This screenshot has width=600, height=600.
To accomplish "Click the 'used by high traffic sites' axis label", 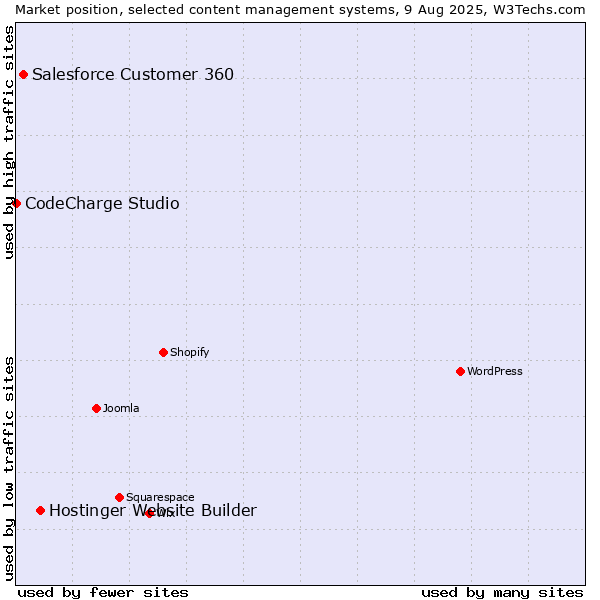I will point(8,142).
